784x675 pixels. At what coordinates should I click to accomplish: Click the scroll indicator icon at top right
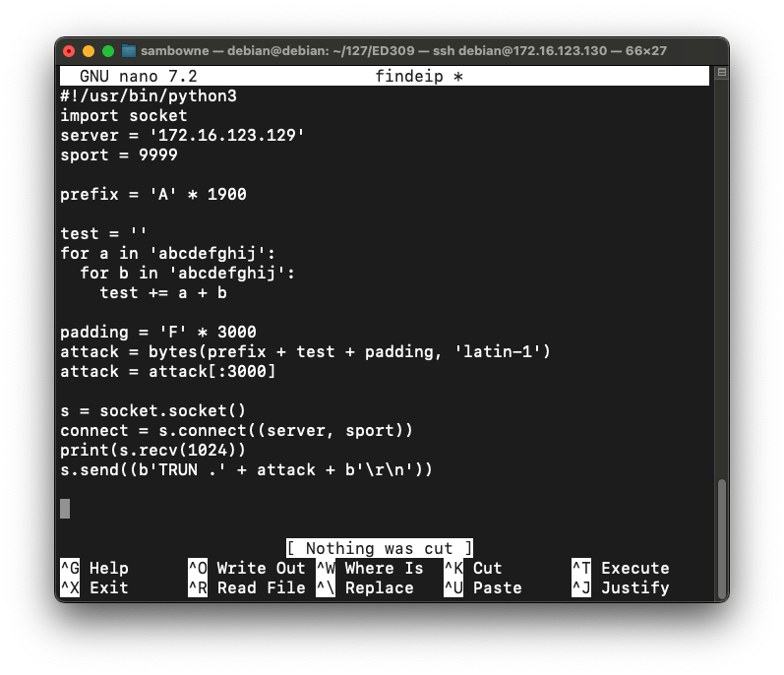(x=721, y=73)
